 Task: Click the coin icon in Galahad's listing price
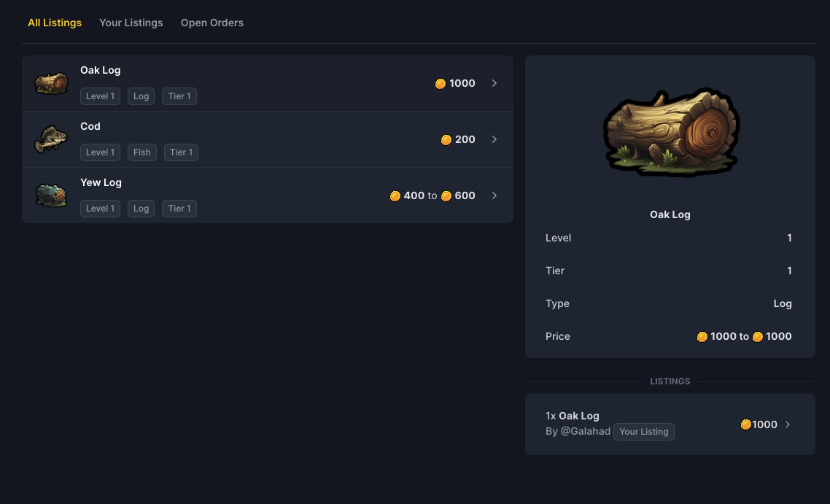click(x=745, y=424)
